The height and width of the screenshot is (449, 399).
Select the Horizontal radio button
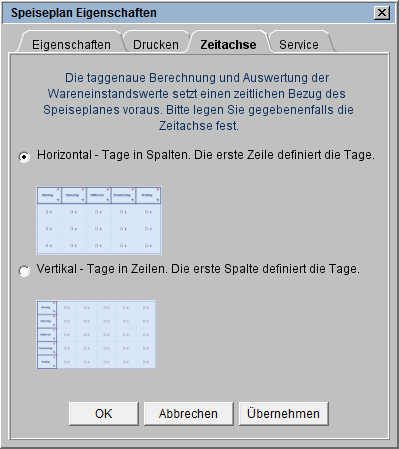tap(24, 157)
